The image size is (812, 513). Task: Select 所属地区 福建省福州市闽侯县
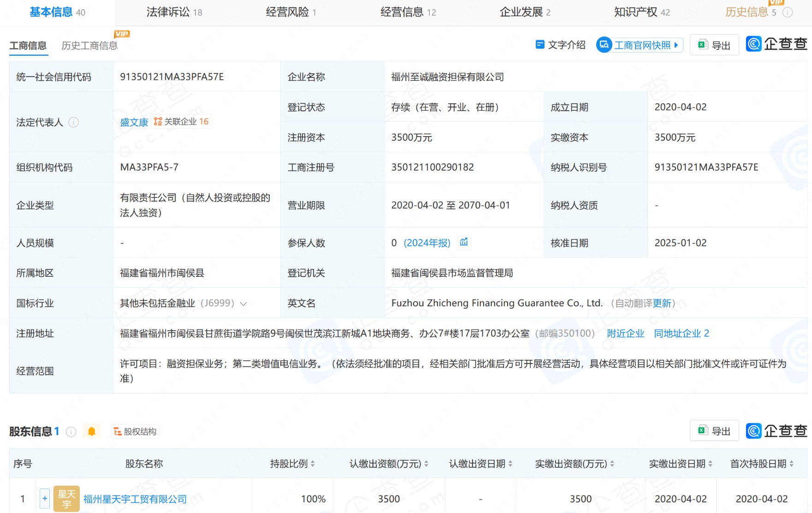click(x=162, y=273)
